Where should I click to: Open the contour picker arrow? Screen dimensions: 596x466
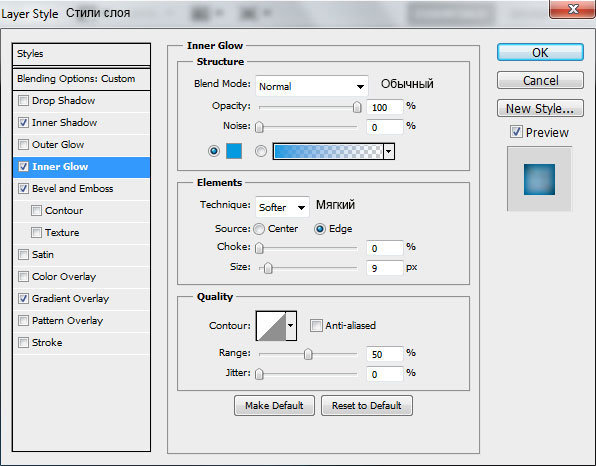(x=291, y=326)
